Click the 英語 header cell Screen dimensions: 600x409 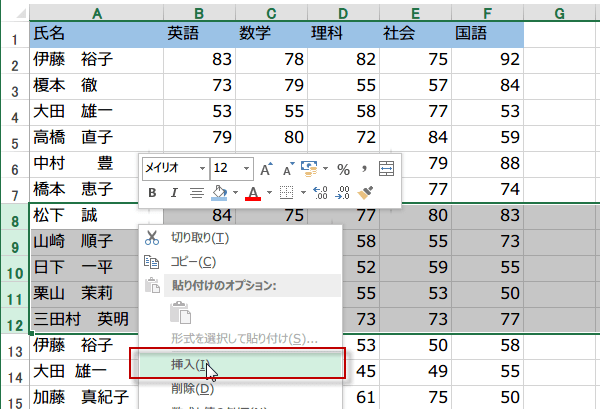pos(199,35)
